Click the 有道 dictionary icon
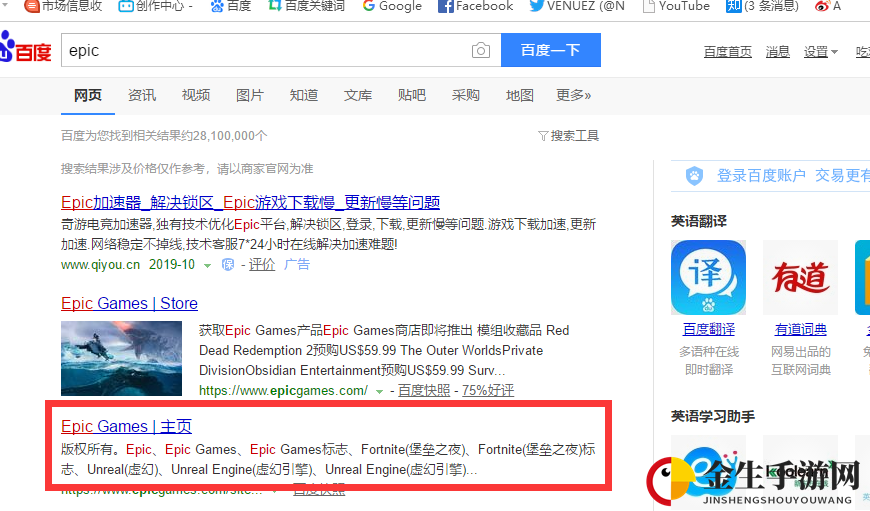This screenshot has height=511, width=870. (x=800, y=277)
